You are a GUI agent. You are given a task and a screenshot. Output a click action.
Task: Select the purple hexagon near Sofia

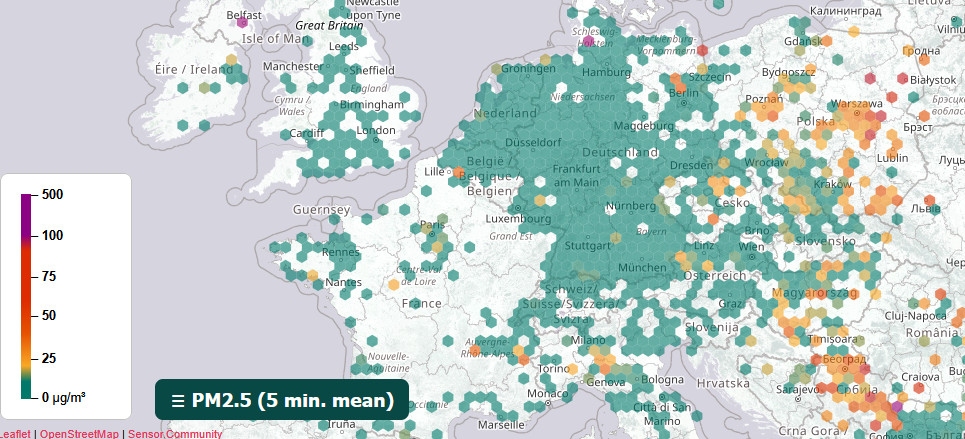point(896,407)
